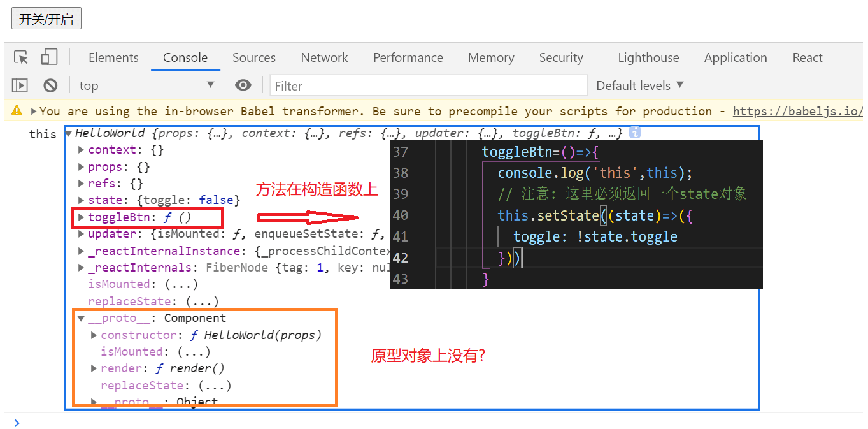Click the yellow warning triangle icon
Image resolution: width=868 pixels, height=429 pixels.
point(17,111)
